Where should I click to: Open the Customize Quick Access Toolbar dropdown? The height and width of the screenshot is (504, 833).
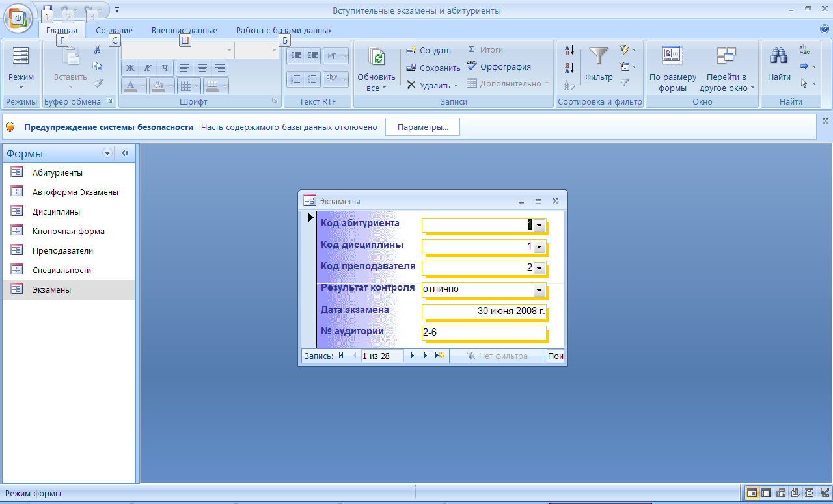pyautogui.click(x=117, y=10)
